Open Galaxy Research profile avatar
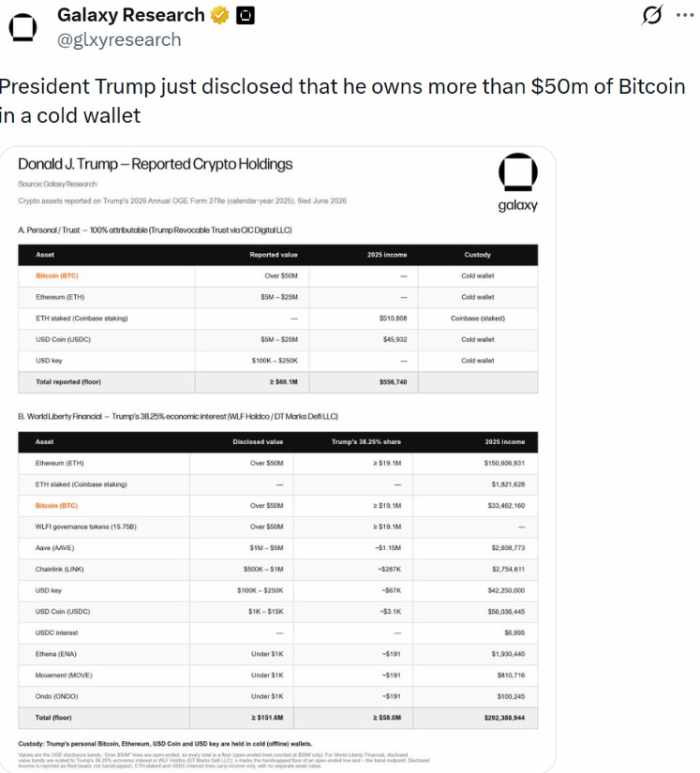 [22, 27]
